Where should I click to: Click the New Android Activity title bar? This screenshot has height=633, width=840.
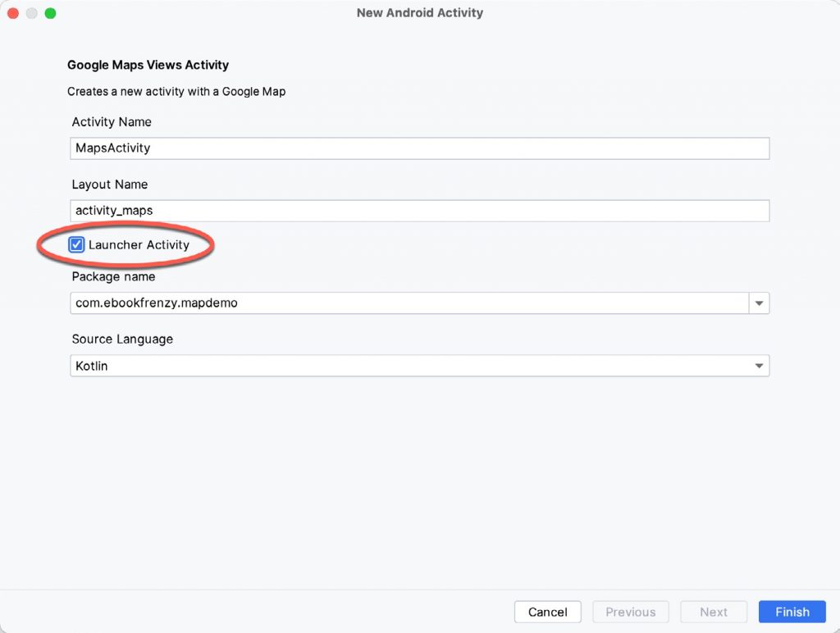[x=419, y=12]
